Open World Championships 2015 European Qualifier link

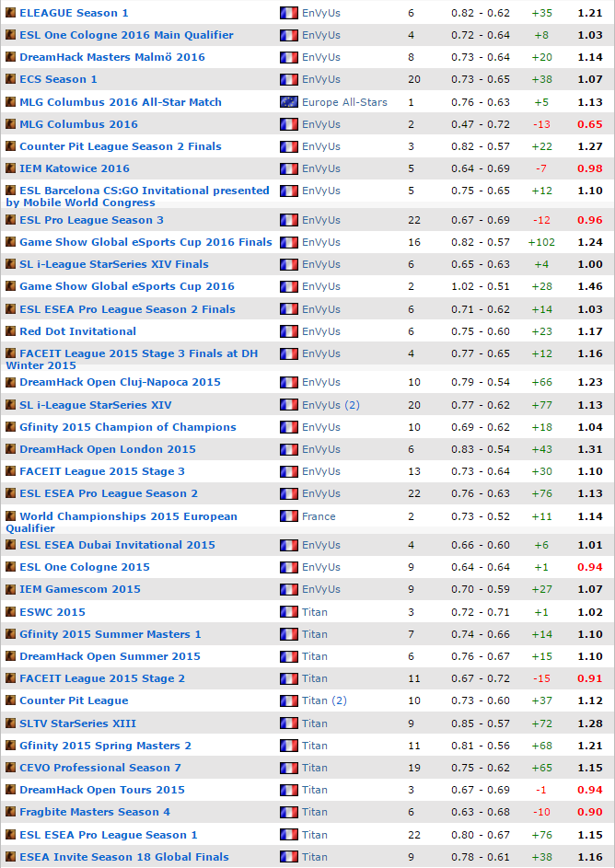tap(122, 522)
